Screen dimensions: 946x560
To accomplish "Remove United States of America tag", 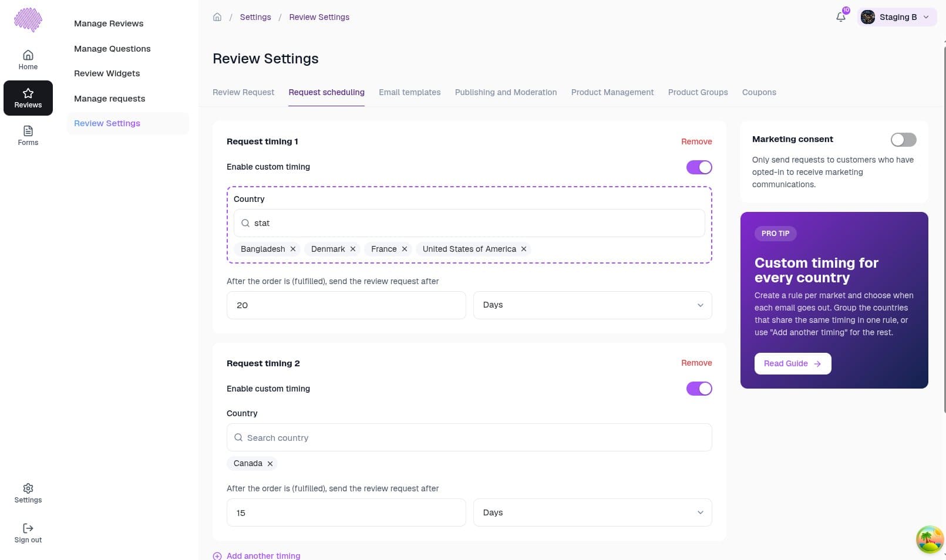I will pyautogui.click(x=524, y=249).
